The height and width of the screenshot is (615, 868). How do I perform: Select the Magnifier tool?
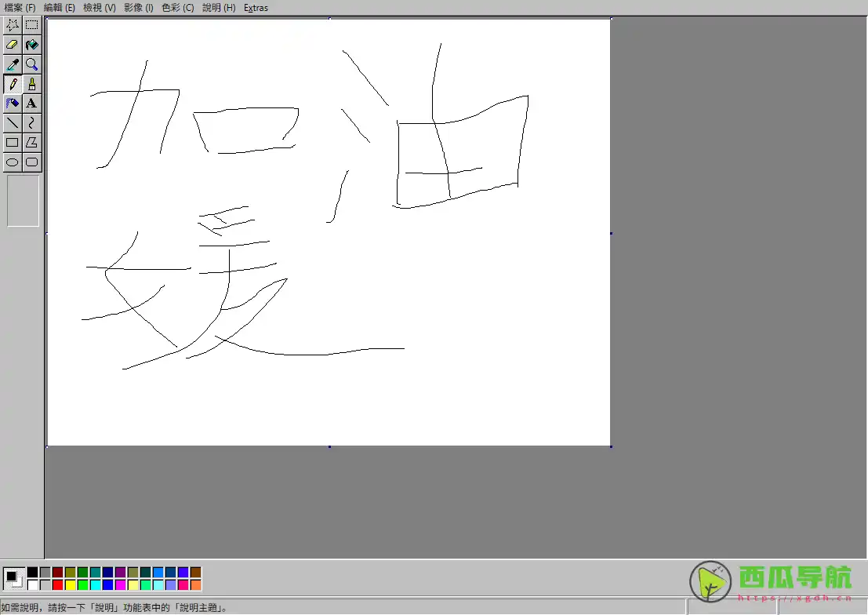click(32, 64)
